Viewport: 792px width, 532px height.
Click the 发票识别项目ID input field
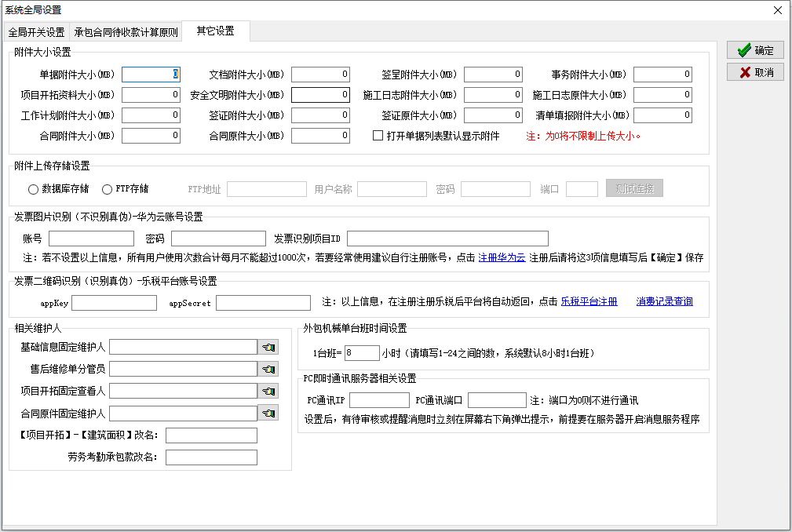click(x=447, y=239)
